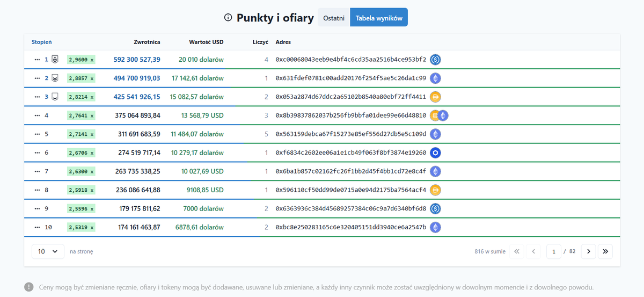Click the USDC icon for address 0x6363936c384d
644x297 pixels.
click(x=435, y=208)
